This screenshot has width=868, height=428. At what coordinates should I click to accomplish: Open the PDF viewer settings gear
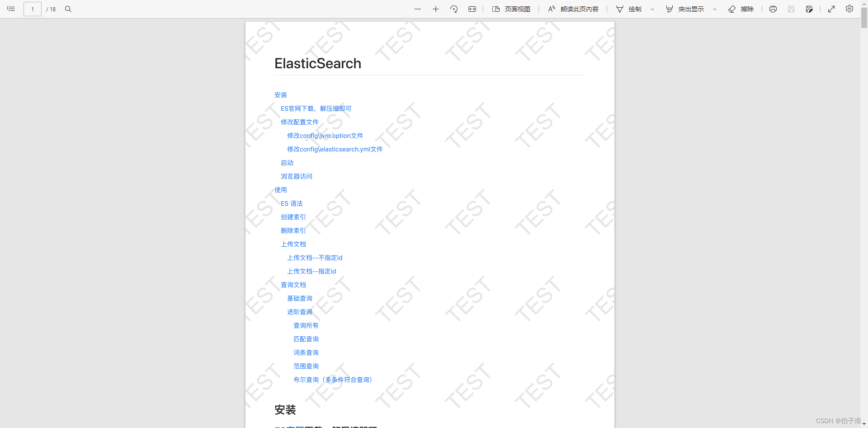(849, 9)
